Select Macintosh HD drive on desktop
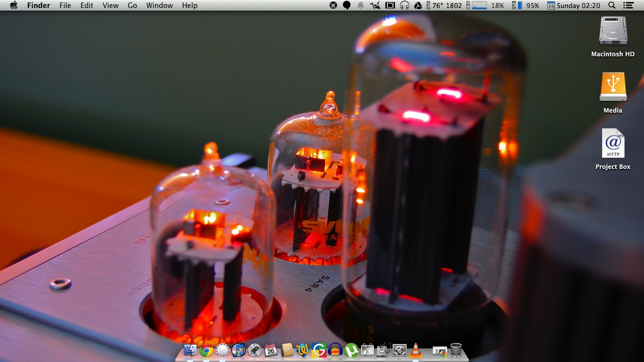Image resolution: width=644 pixels, height=362 pixels. click(613, 31)
